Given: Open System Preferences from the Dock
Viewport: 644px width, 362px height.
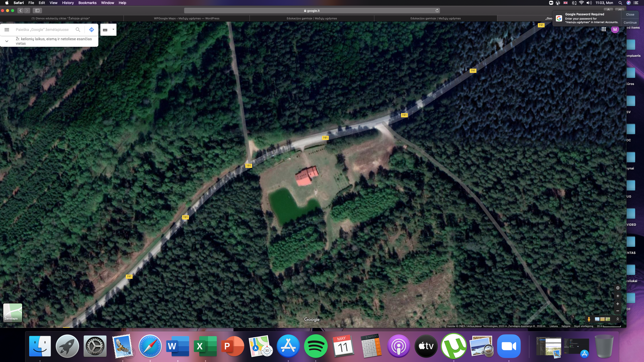Looking at the screenshot, I should (95, 346).
